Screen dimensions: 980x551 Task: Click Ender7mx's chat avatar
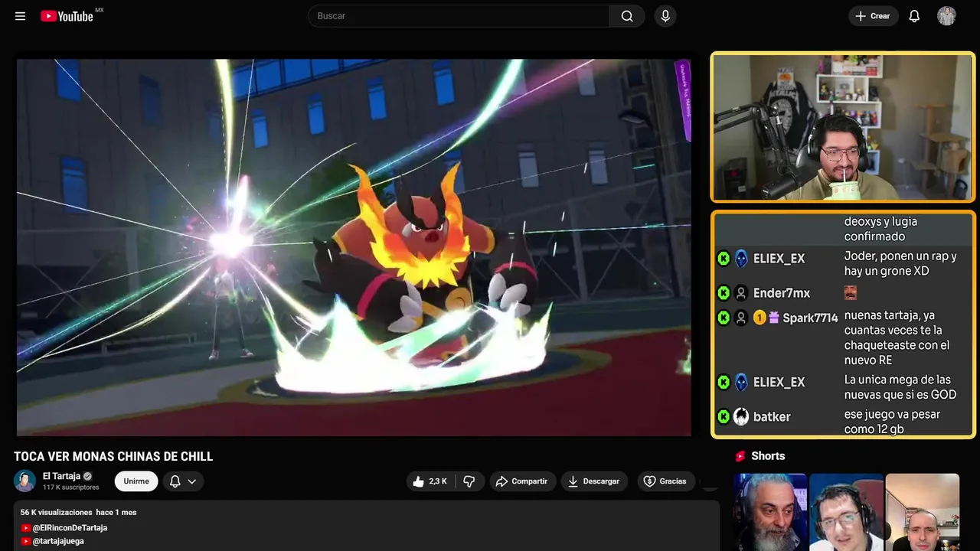741,293
